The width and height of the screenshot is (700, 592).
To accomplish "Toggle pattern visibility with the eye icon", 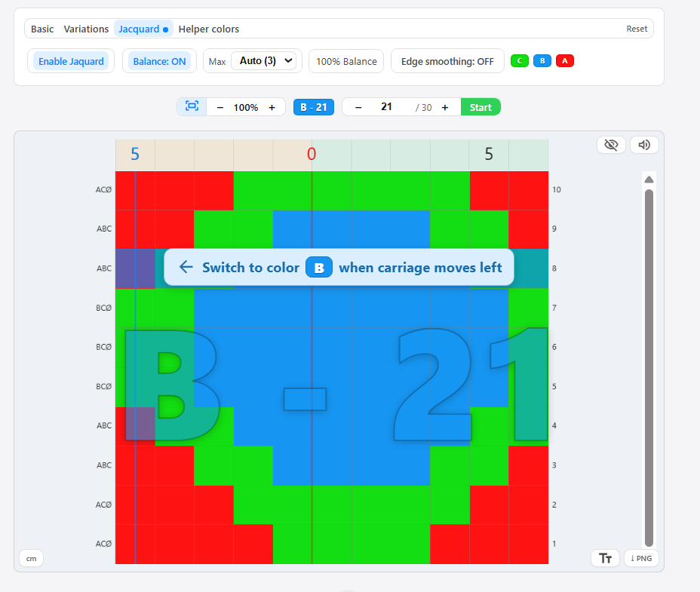I will (x=611, y=145).
